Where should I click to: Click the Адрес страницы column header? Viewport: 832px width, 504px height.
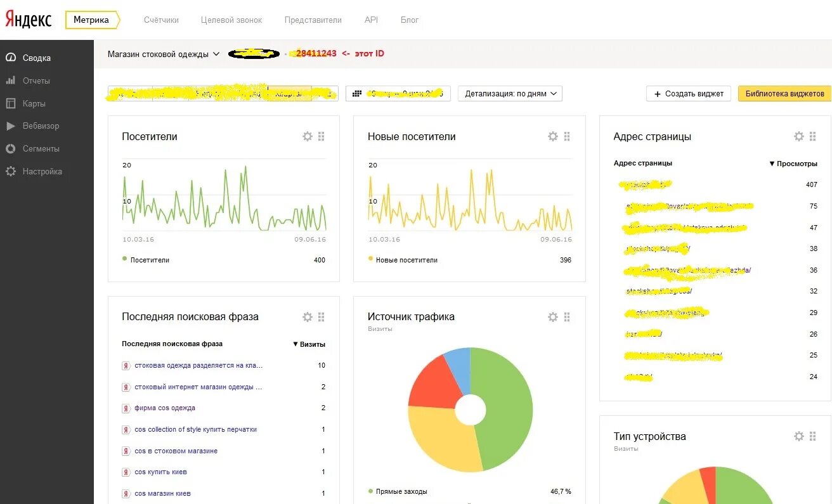pos(643,163)
